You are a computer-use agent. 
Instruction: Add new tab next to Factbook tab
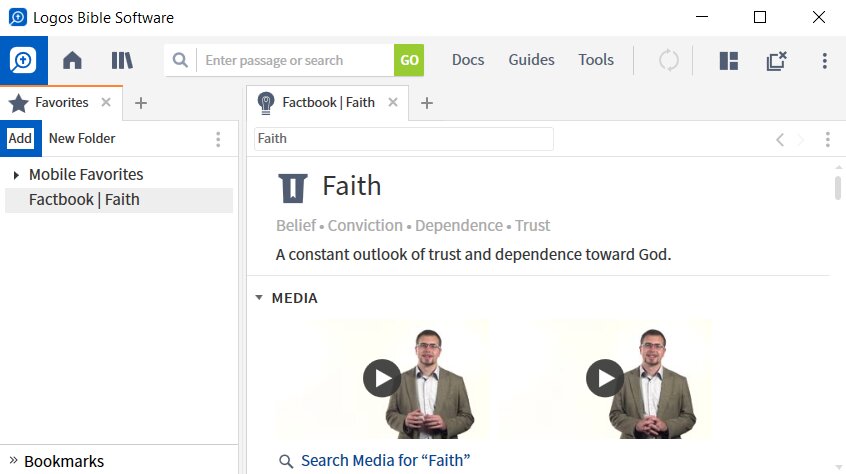(x=427, y=103)
